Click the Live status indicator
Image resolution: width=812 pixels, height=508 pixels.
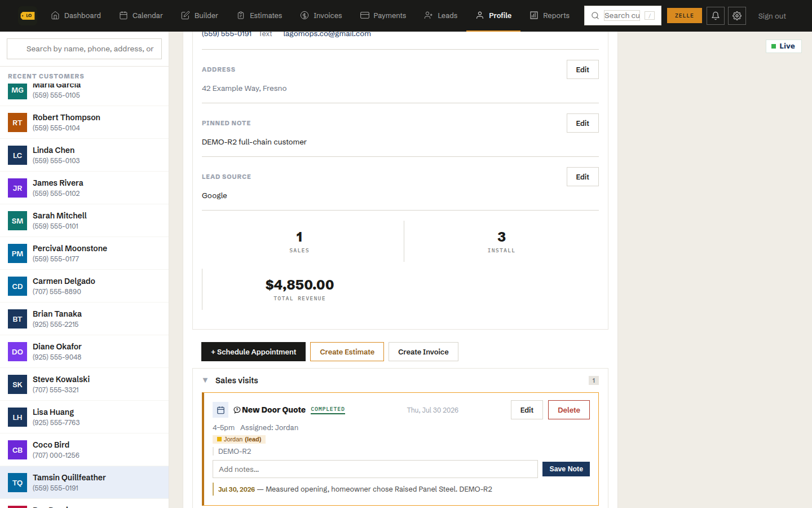pos(783,46)
